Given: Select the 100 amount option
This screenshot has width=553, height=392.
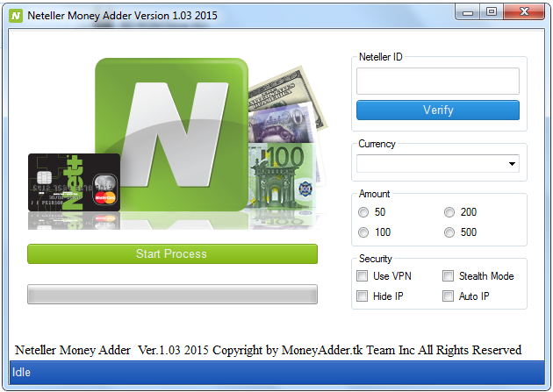Looking at the screenshot, I should click(x=363, y=232).
